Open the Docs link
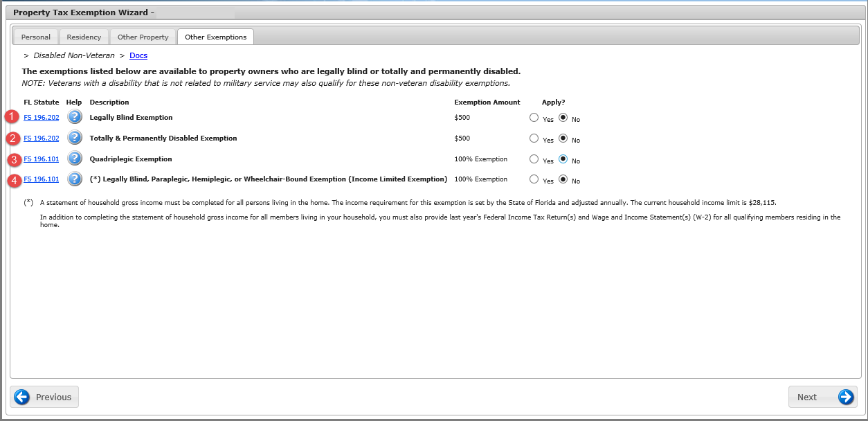868x421 pixels. 138,55
